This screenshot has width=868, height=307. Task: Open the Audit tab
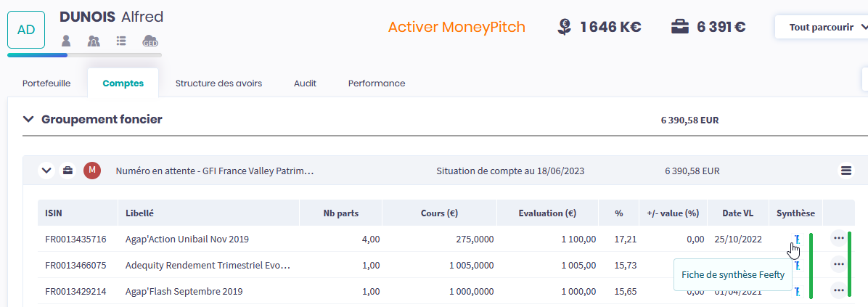(x=305, y=83)
